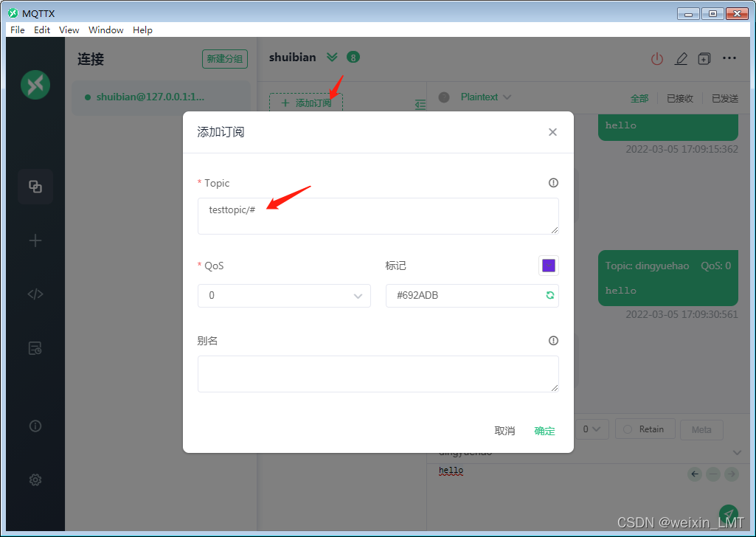Click the previous message left arrow
The width and height of the screenshot is (756, 537).
[695, 474]
